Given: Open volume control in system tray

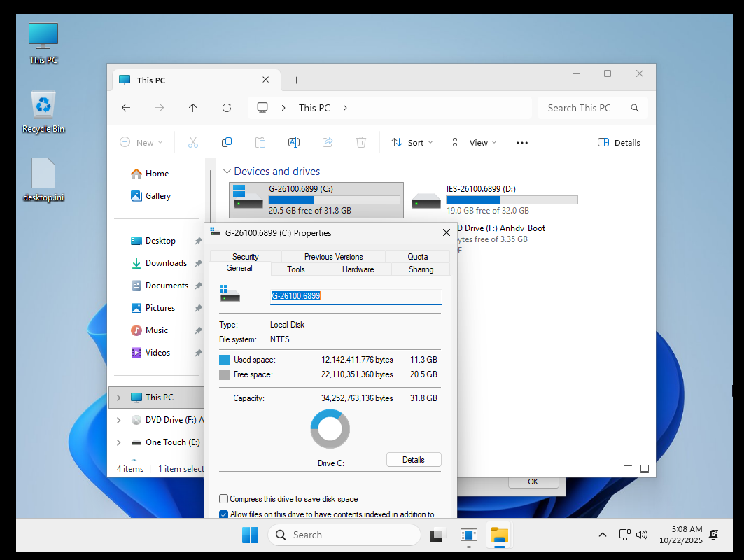Looking at the screenshot, I should point(642,535).
